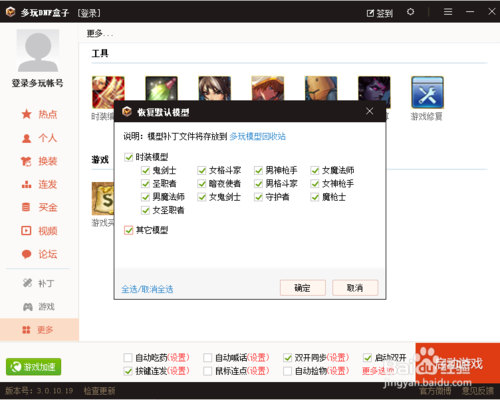The height and width of the screenshot is (400, 500).
Task: Click the 取消 cancel button
Action: pyautogui.click(x=355, y=288)
